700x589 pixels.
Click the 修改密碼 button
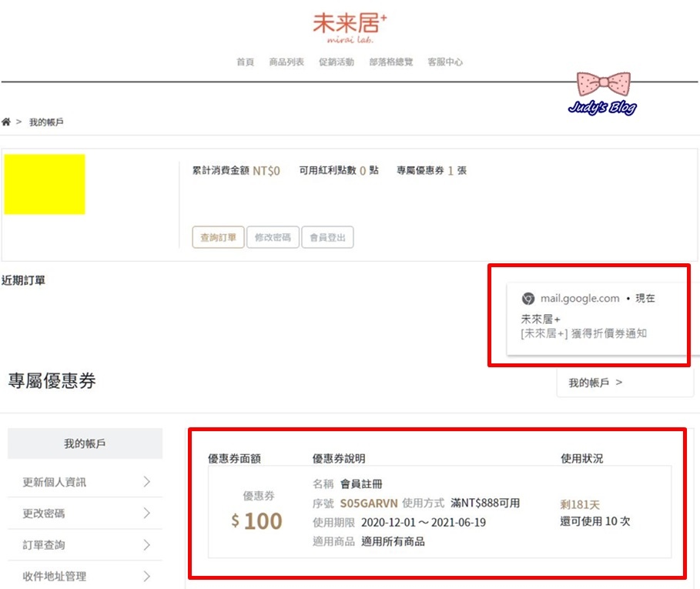pos(273,237)
